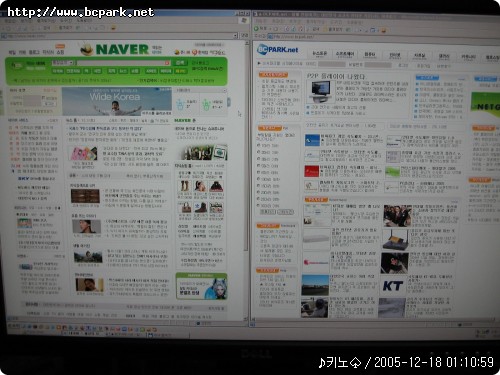The image size is (500, 375).
Task: Open the group-of-people photo on BCPark news
Action: (x=397, y=216)
